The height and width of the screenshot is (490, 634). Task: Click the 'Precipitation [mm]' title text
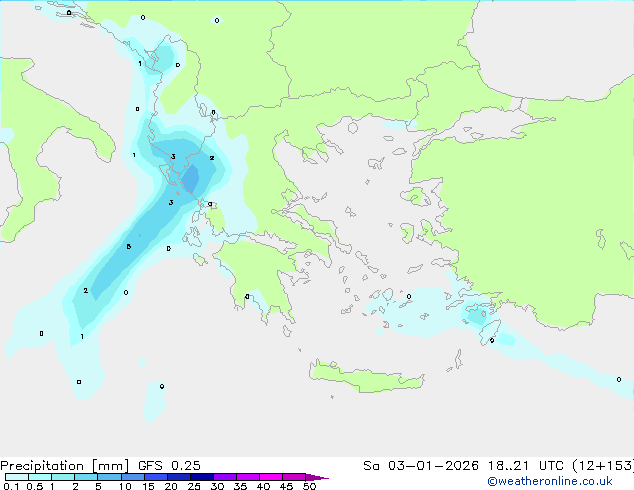65,466
